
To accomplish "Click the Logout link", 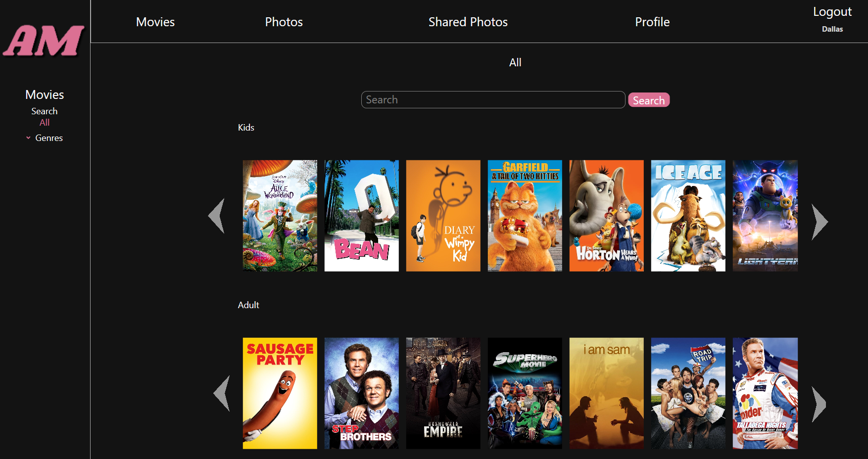I will point(832,12).
